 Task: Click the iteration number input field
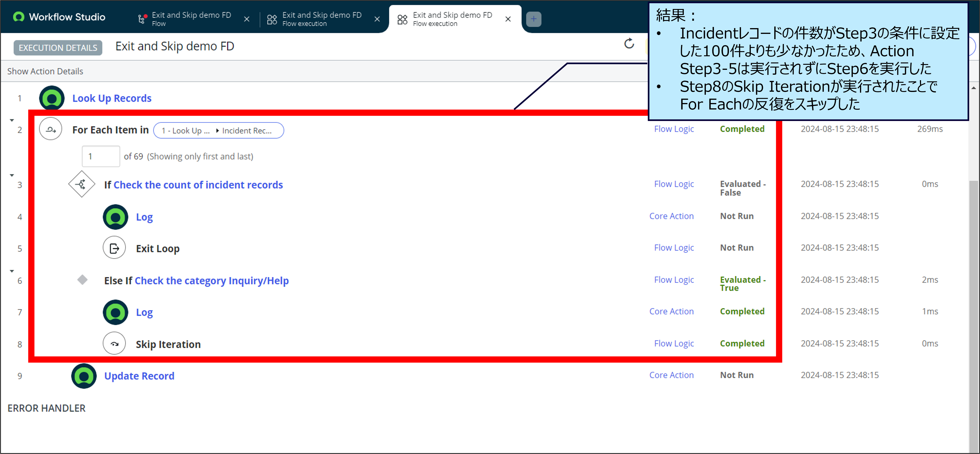(101, 156)
